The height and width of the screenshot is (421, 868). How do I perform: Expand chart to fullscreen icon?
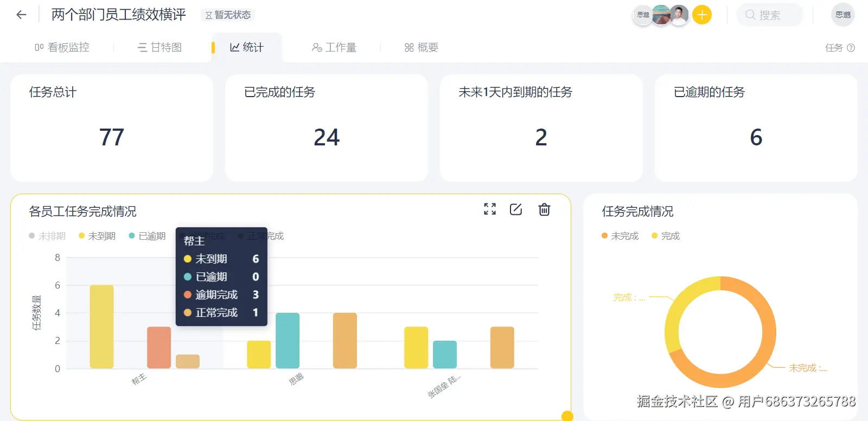coord(490,209)
